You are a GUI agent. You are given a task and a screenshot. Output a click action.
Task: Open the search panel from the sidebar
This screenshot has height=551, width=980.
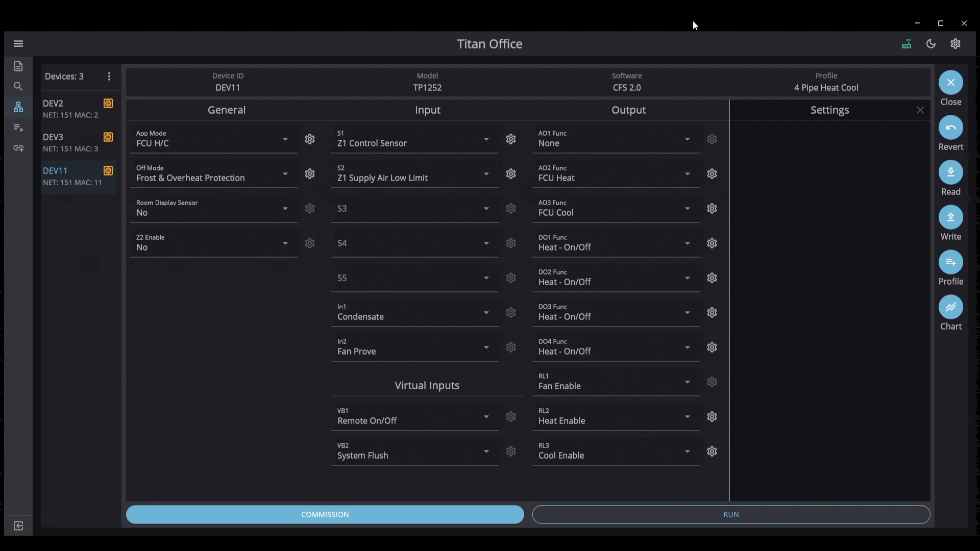[x=18, y=87]
